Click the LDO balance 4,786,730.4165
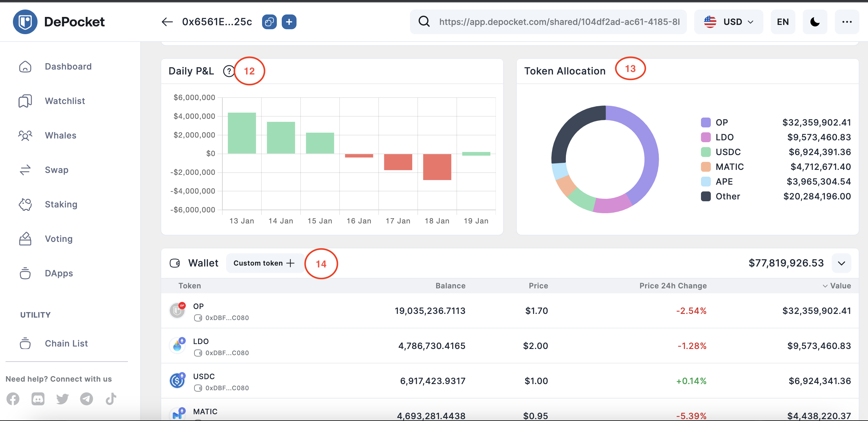 coord(432,346)
